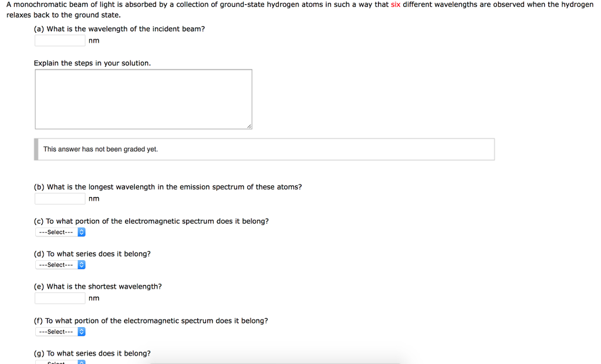Click the 'Explain the steps in your solution.' label
601x364 pixels.
point(92,63)
